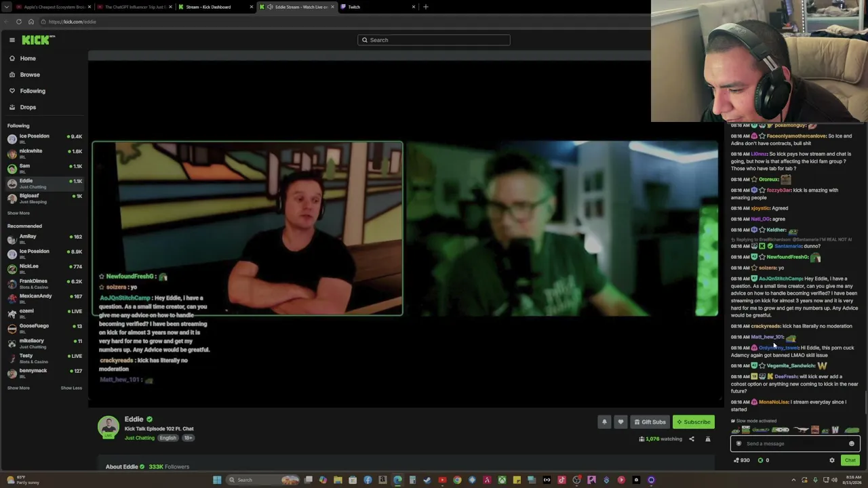The image size is (868, 488).
Task: Open the Xbox app from taskbar
Action: coord(502,480)
